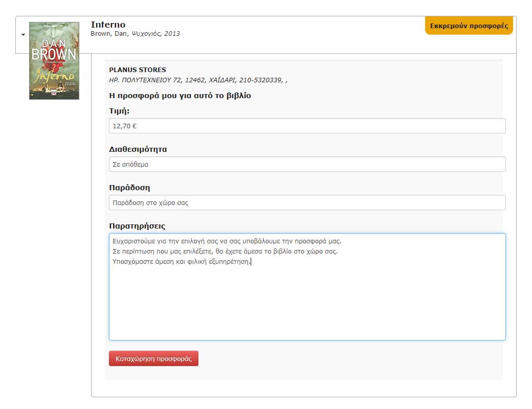
Task: Click the empty area of the Παρατηρήσεις textarea
Action: (x=307, y=307)
